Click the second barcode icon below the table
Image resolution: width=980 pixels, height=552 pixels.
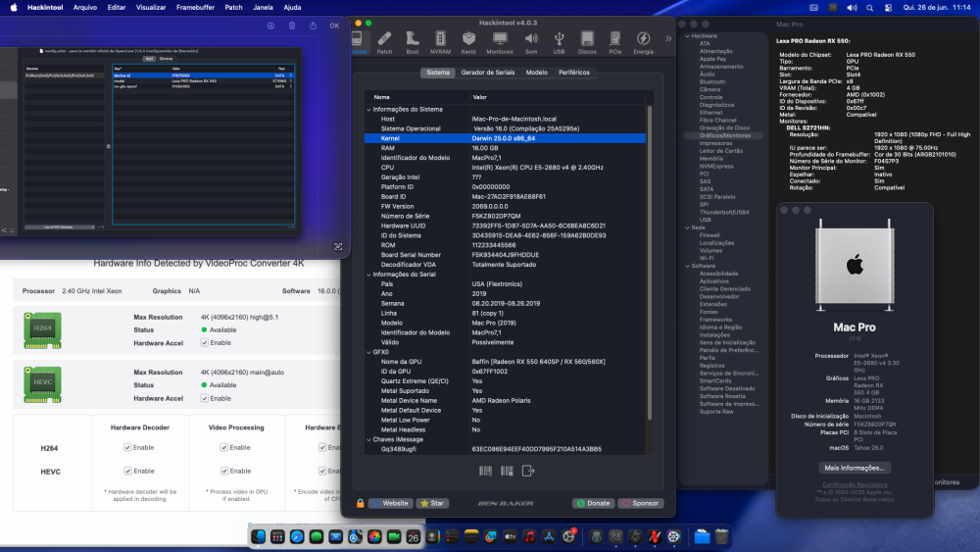click(507, 471)
